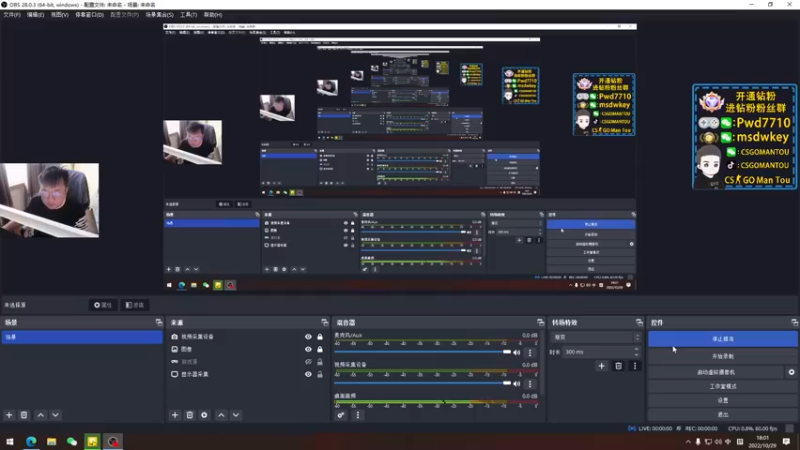Move scene up arrow in Scenes panel
The image size is (800, 450).
(41, 415)
